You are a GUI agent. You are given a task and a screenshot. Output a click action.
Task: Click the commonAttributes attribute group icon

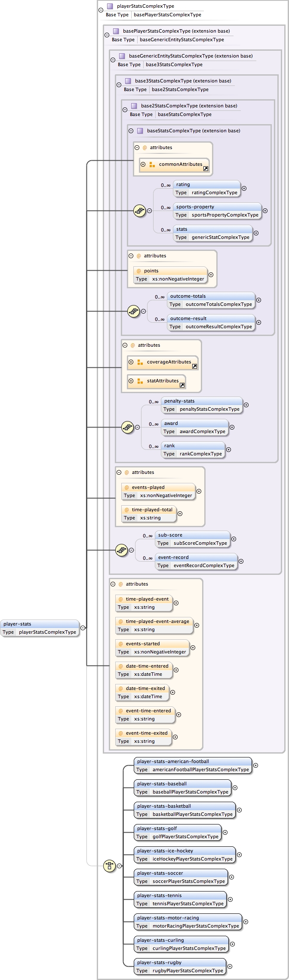click(152, 165)
